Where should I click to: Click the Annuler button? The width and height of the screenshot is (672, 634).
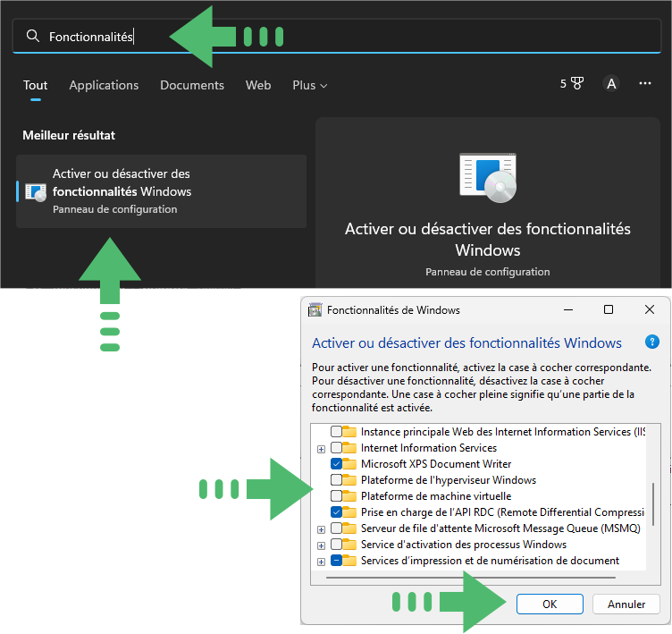(626, 604)
